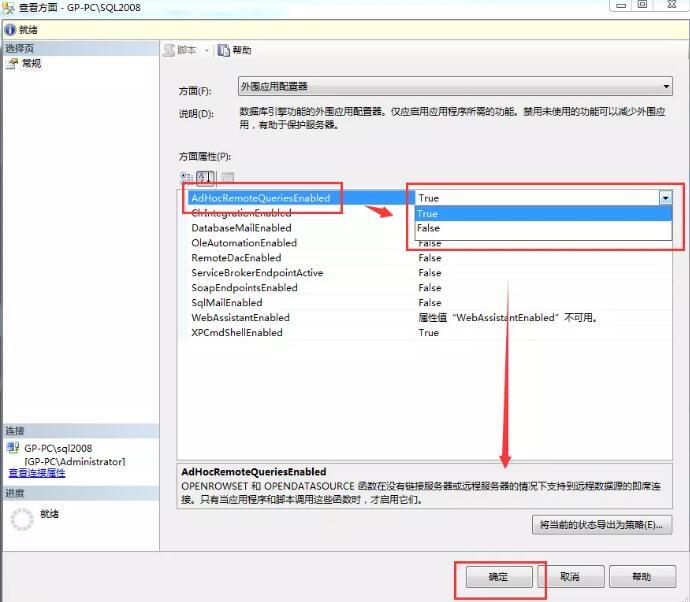Screen dimensions: 690x602
Task: Click the 常规 page icon
Action: pyautogui.click(x=12, y=64)
